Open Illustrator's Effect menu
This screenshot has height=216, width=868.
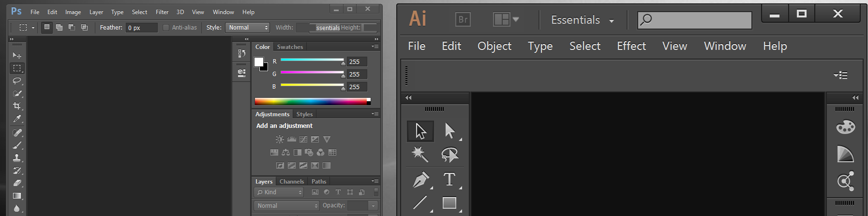[x=631, y=46]
